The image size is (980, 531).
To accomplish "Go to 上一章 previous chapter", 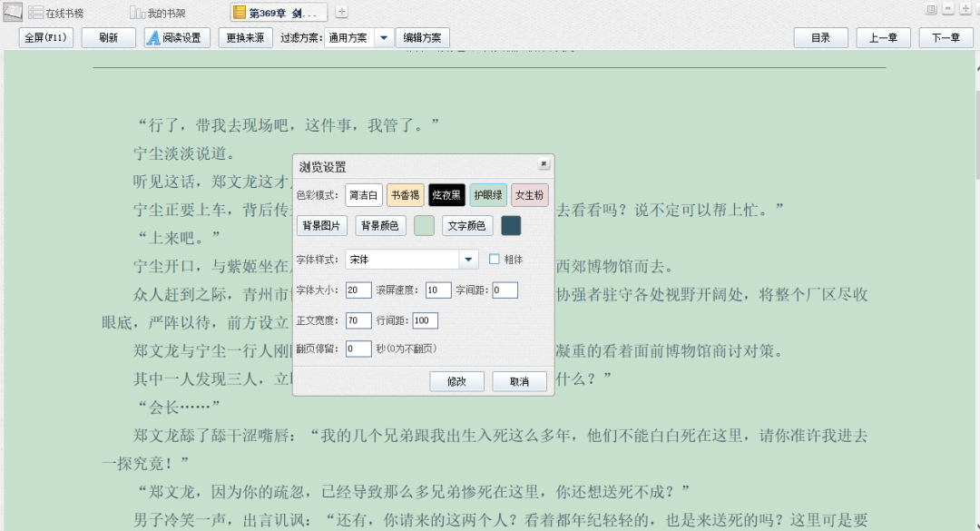I will [x=883, y=37].
